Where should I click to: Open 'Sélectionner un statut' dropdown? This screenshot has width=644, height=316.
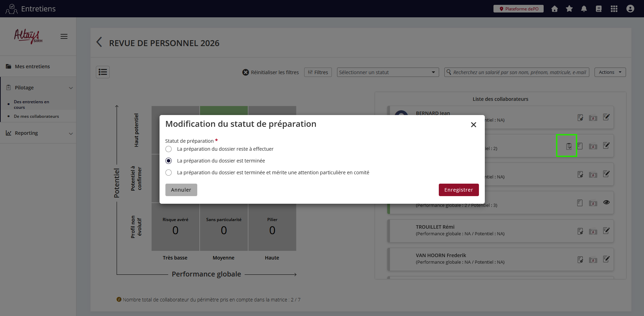(x=388, y=72)
